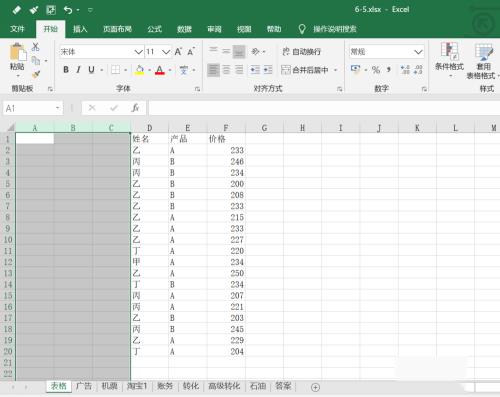The width and height of the screenshot is (500, 397).
Task: Select column F header
Action: point(226,128)
